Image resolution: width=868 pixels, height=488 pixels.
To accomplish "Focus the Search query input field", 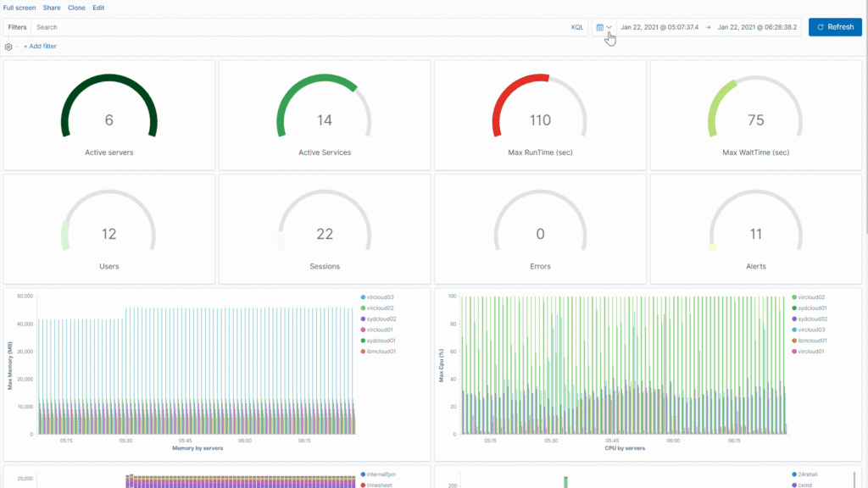I will pyautogui.click(x=297, y=27).
